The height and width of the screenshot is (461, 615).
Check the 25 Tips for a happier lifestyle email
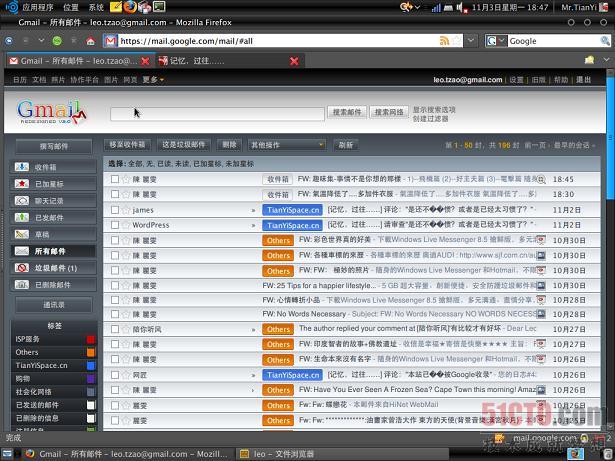point(115,285)
